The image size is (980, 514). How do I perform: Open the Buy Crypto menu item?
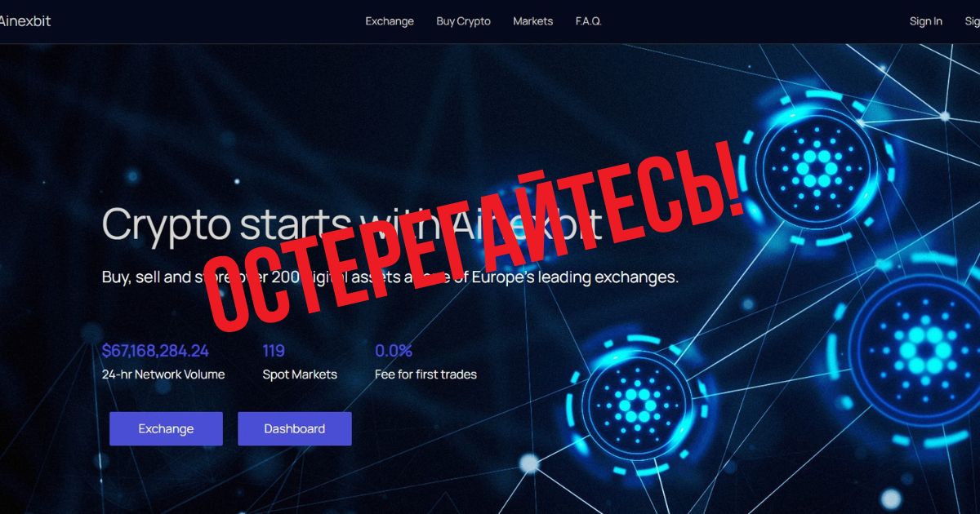(x=463, y=21)
